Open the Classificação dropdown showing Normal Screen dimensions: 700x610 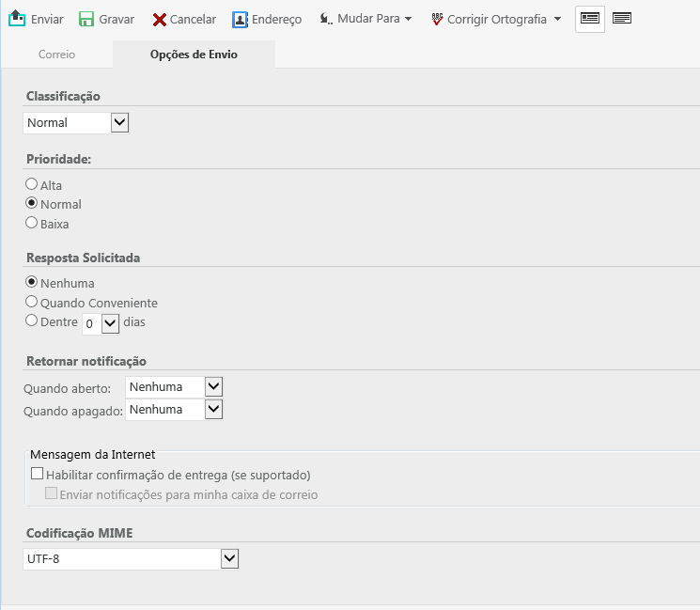76,123
